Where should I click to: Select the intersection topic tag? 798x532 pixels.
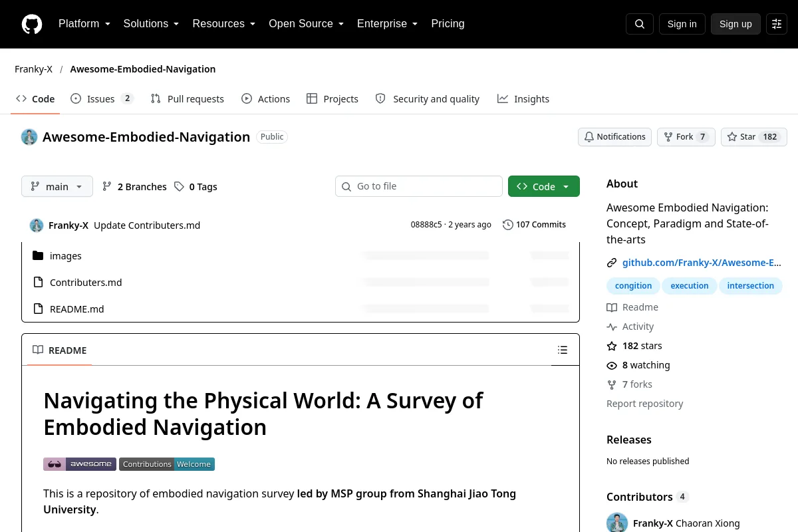point(751,286)
